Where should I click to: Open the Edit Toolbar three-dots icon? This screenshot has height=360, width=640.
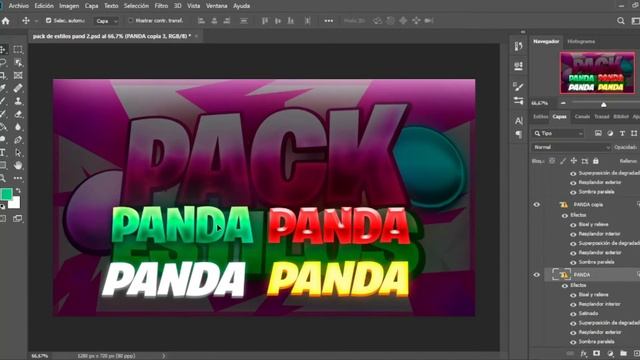coord(18,178)
